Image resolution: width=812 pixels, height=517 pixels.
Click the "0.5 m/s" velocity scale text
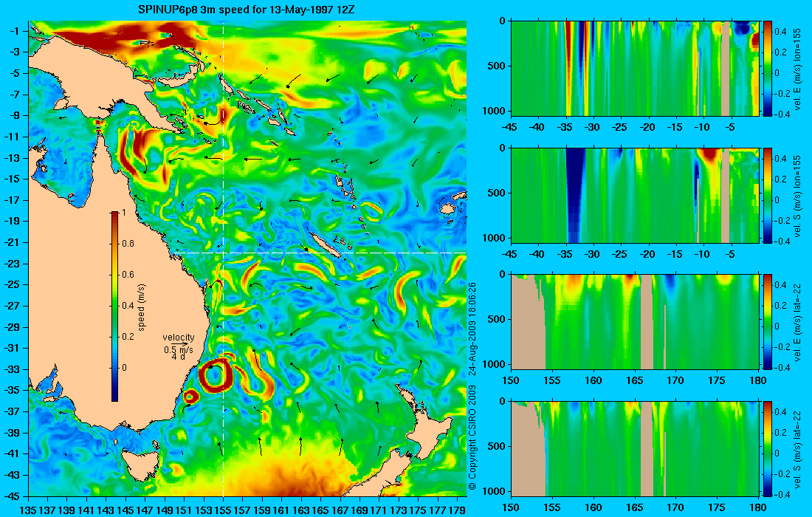point(178,349)
